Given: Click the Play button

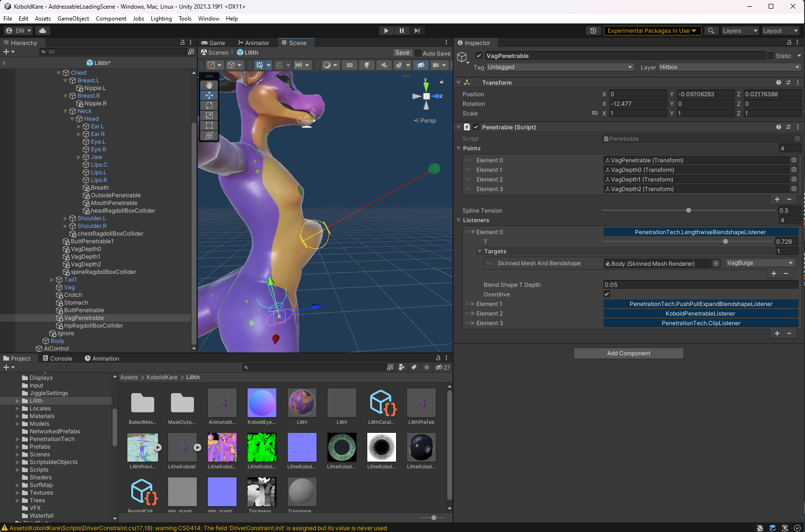Looking at the screenshot, I should coord(386,31).
